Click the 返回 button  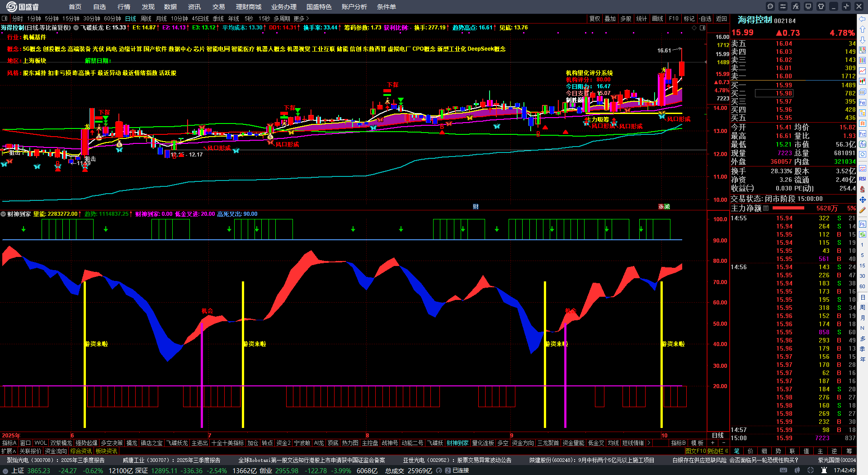(722, 19)
